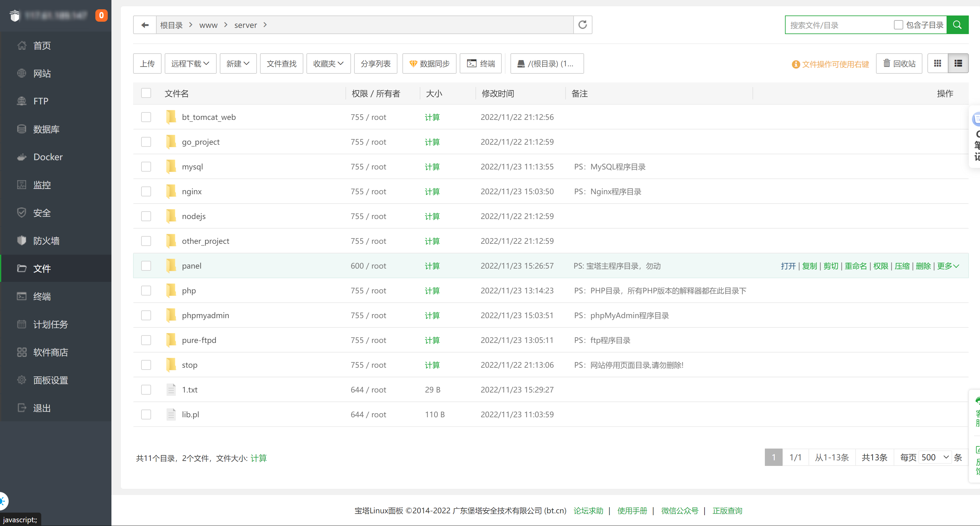
Task: Click the panel logo in sidebar header
Action: (15, 15)
